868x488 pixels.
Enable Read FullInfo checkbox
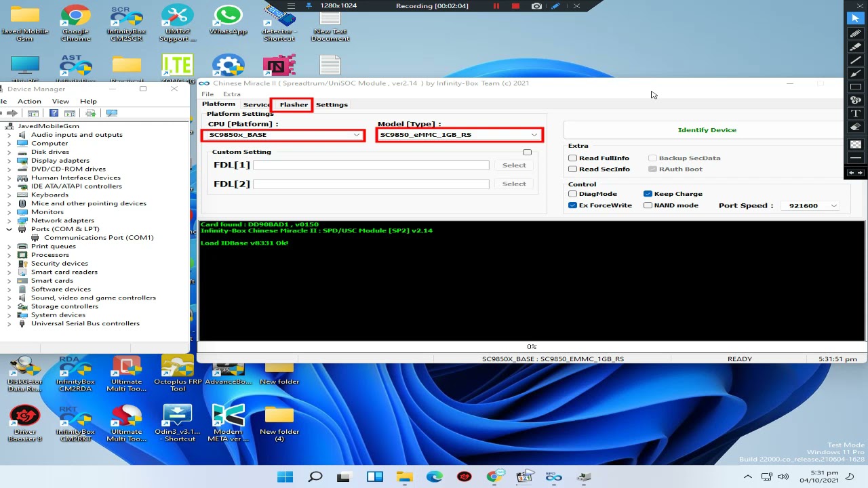[572, 158]
